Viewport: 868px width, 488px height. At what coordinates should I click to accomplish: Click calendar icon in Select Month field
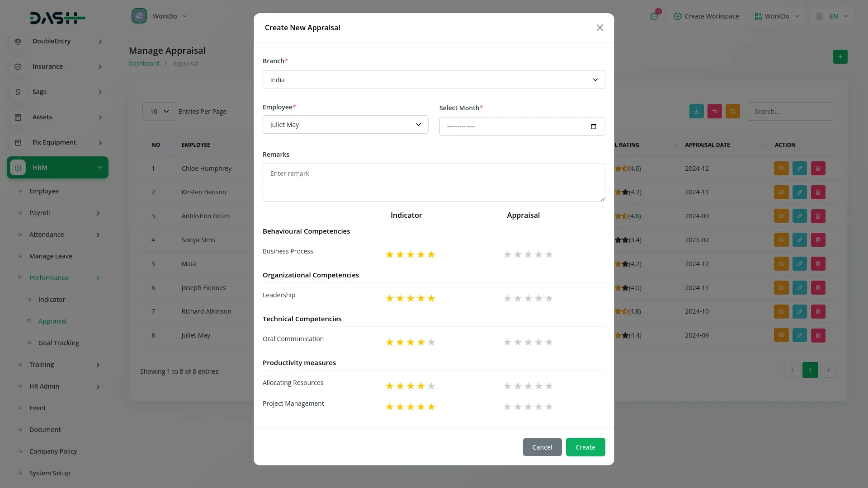[x=593, y=127]
